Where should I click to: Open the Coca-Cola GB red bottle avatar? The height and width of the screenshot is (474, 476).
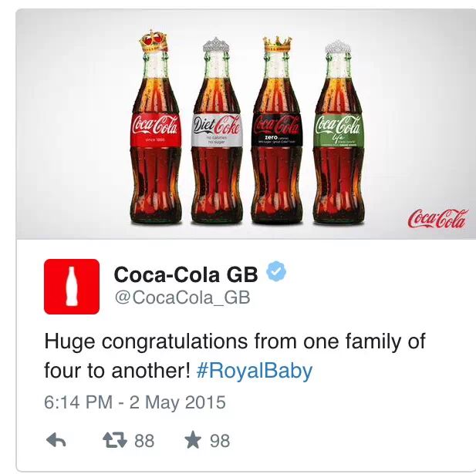point(71,287)
